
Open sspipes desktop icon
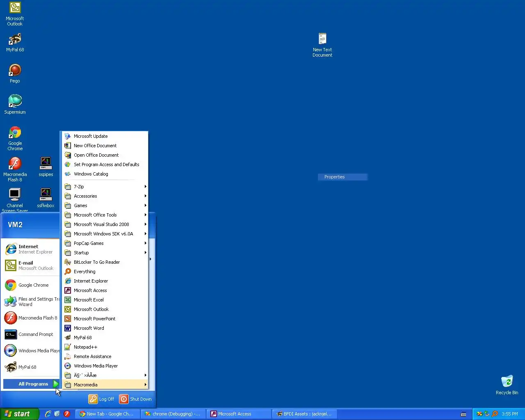(x=46, y=167)
